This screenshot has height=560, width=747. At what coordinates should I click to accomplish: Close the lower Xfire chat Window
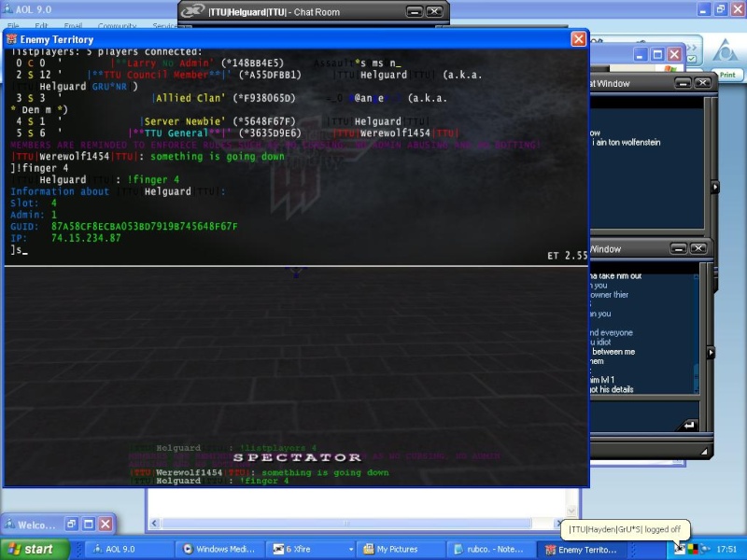click(x=698, y=248)
